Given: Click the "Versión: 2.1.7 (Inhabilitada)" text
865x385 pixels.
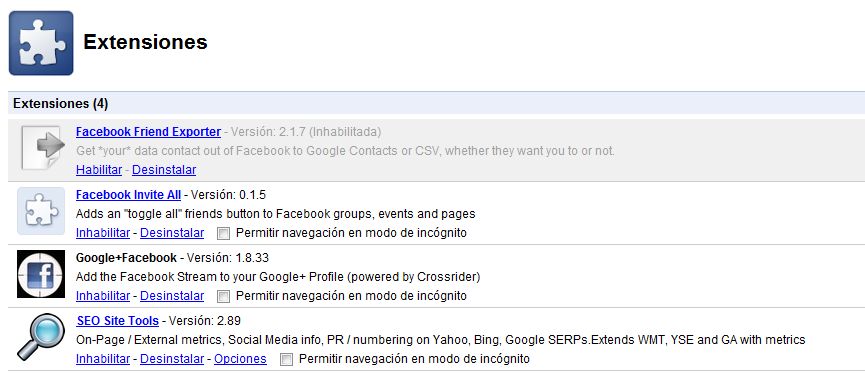Looking at the screenshot, I should pos(306,132).
